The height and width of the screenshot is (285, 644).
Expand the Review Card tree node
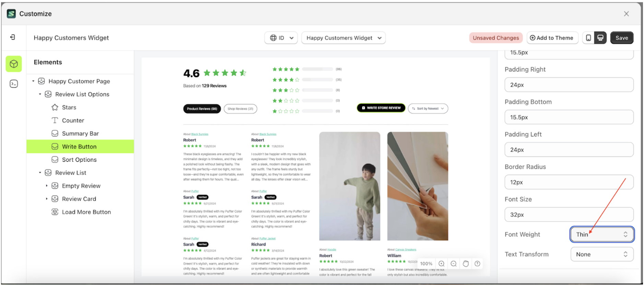47,199
